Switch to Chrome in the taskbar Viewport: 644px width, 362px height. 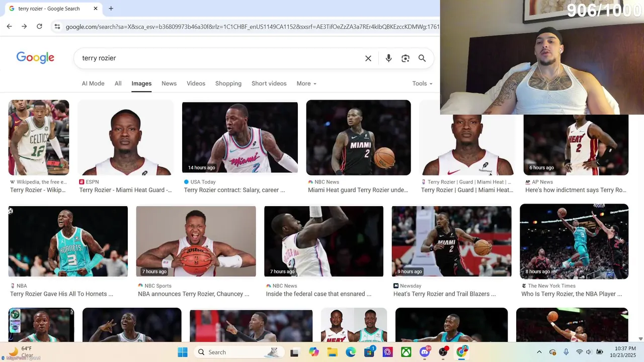461,352
